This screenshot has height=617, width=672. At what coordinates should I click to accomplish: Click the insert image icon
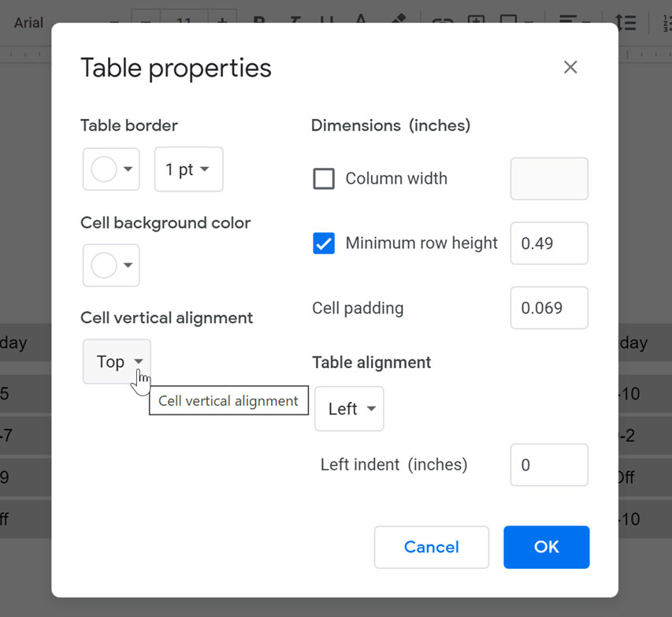pyautogui.click(x=476, y=22)
